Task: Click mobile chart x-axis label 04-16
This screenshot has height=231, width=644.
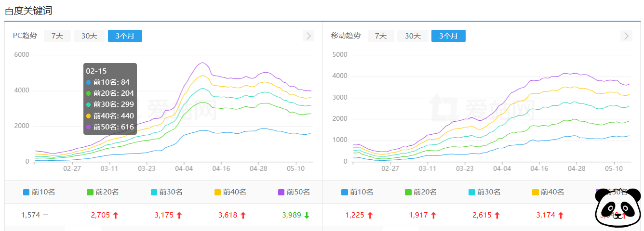Action: (x=539, y=169)
